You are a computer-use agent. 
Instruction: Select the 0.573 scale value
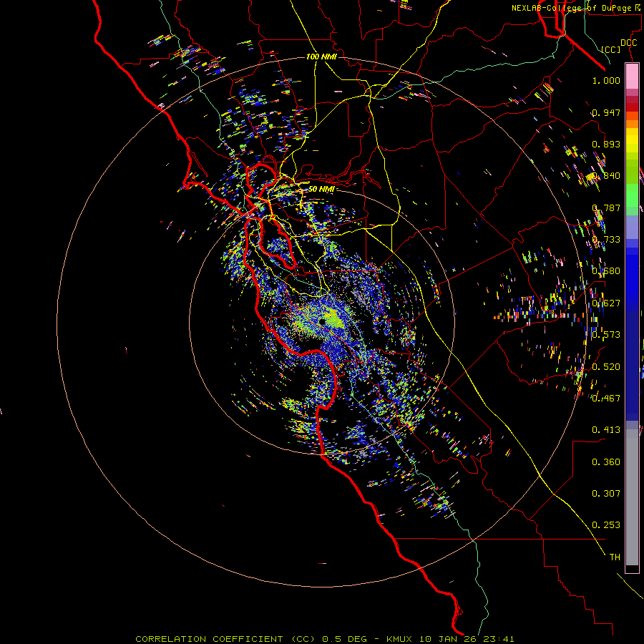[x=606, y=335]
